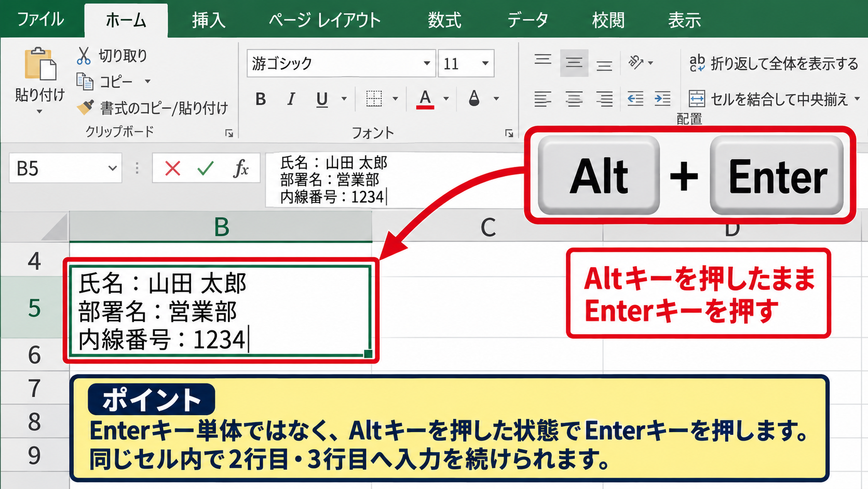
Task: Toggle Bold formatting
Action: coord(261,98)
